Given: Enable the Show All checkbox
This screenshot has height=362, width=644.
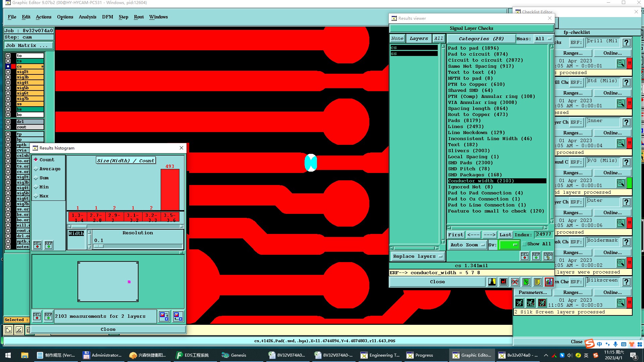Looking at the screenshot, I should 524,244.
